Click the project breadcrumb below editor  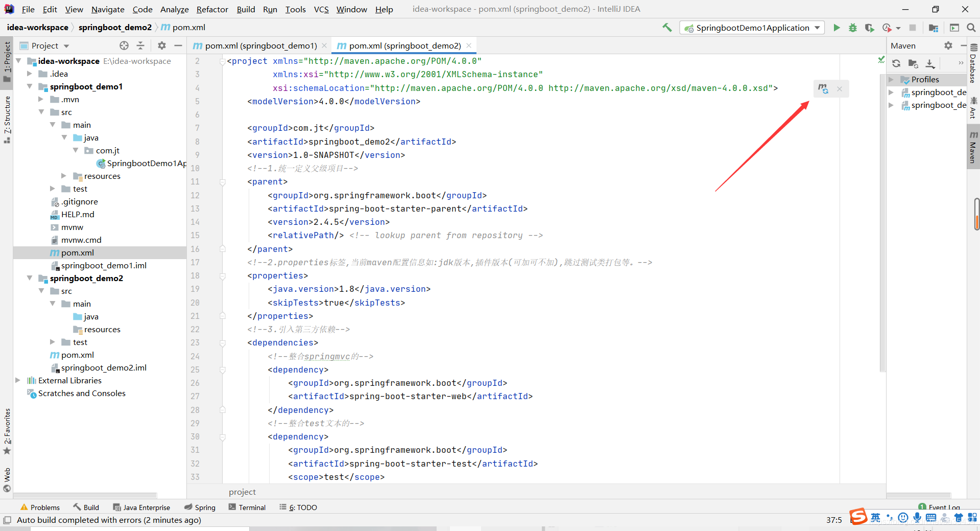point(242,492)
